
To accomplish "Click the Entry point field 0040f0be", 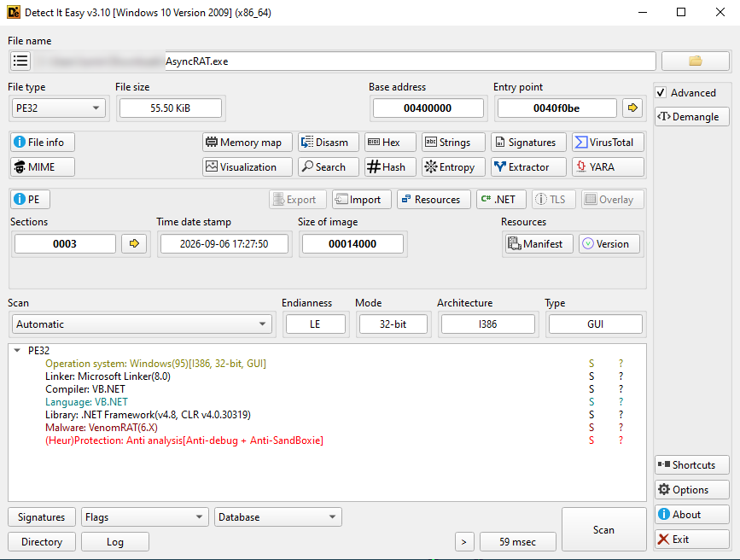I will point(556,108).
